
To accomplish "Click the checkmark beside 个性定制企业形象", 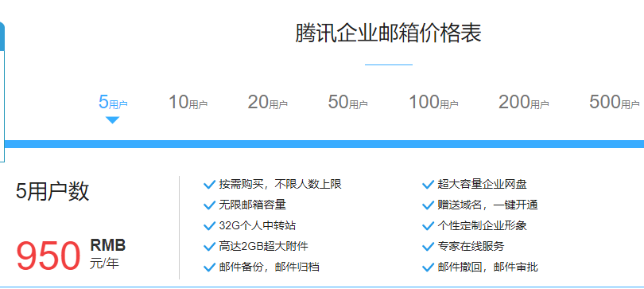I will coord(428,225).
